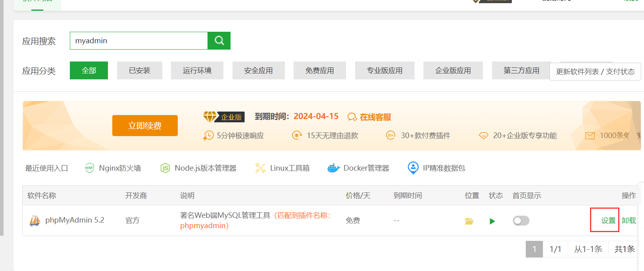Click the 价格/天 column header
Viewport: 644px width, 271px height.
(358, 196)
